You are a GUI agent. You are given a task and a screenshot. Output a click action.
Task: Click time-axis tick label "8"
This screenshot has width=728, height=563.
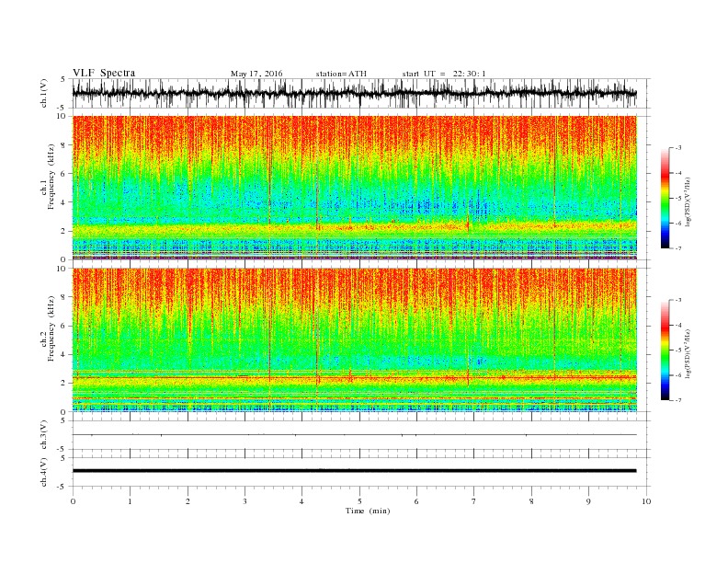tap(531, 501)
